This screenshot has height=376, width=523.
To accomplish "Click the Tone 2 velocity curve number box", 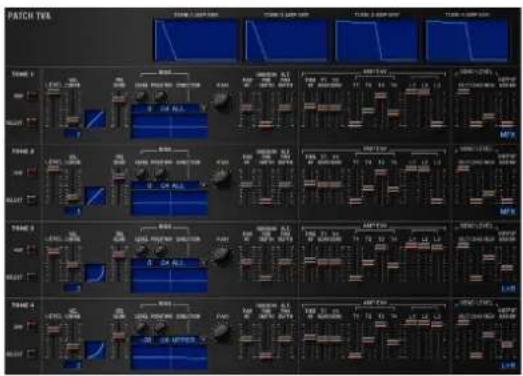I will pyautogui.click(x=72, y=212).
